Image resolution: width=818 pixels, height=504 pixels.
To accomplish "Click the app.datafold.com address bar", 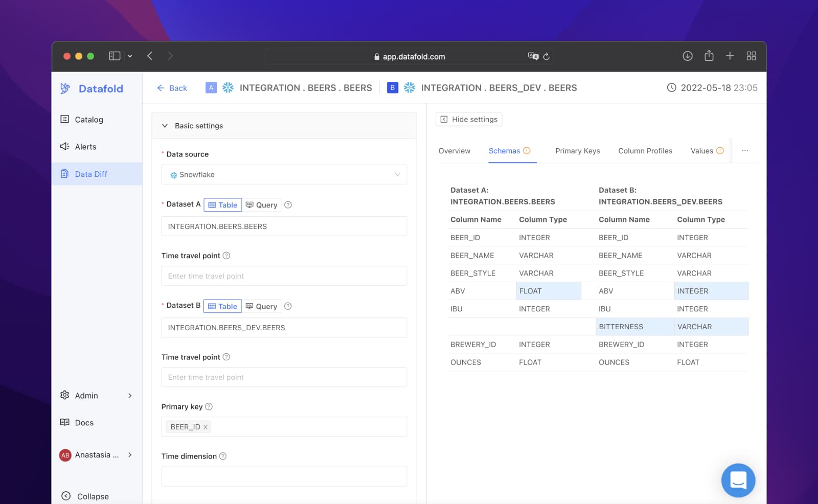I will 409,56.
